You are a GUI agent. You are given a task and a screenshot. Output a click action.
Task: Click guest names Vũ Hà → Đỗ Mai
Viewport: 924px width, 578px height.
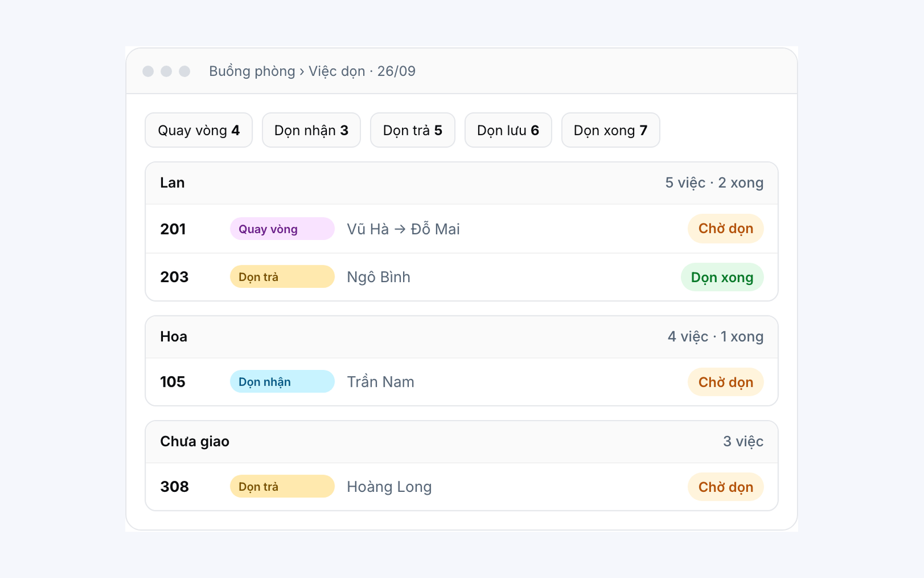point(403,229)
